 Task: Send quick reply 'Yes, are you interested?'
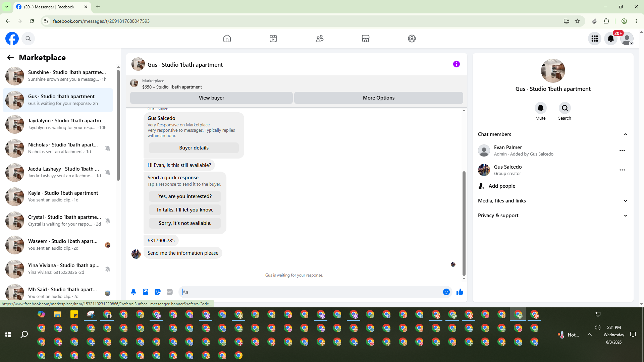(185, 196)
